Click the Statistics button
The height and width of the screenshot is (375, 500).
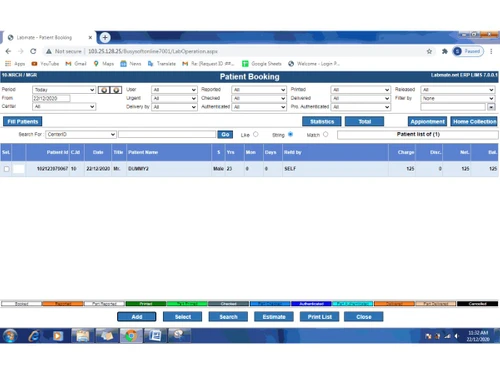(322, 121)
